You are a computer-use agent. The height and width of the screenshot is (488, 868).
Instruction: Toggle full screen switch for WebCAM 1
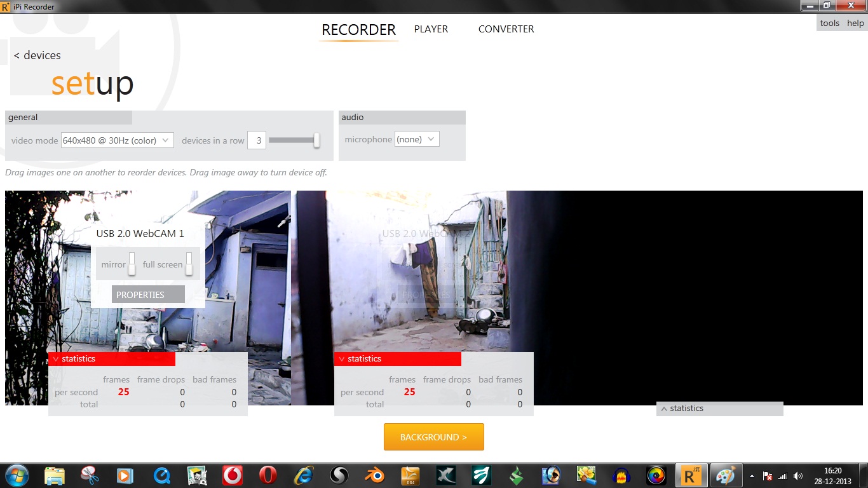point(189,264)
